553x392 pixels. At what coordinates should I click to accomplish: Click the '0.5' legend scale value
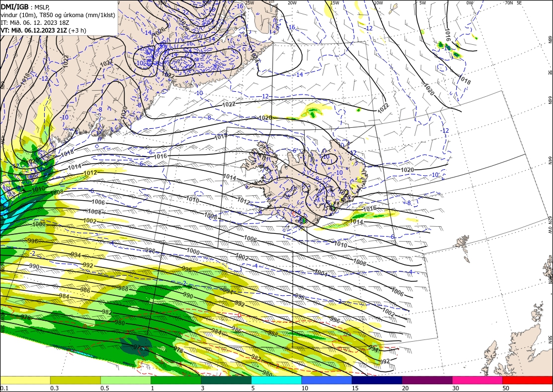pos(105,388)
